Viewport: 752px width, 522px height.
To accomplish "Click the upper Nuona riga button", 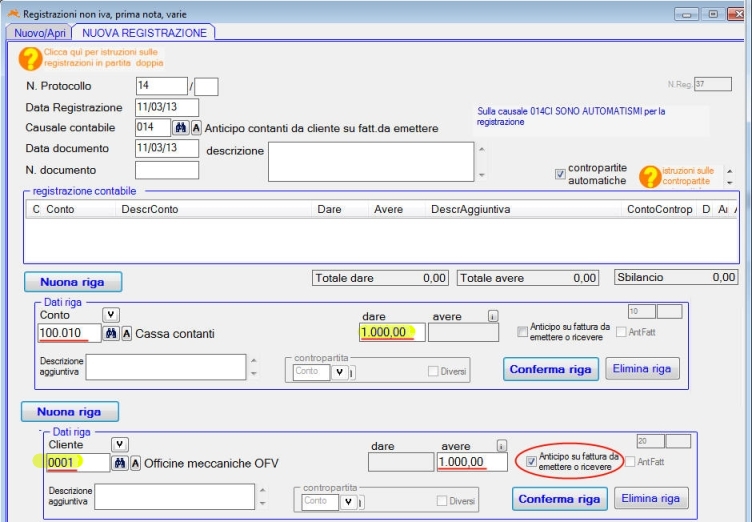I will [73, 282].
